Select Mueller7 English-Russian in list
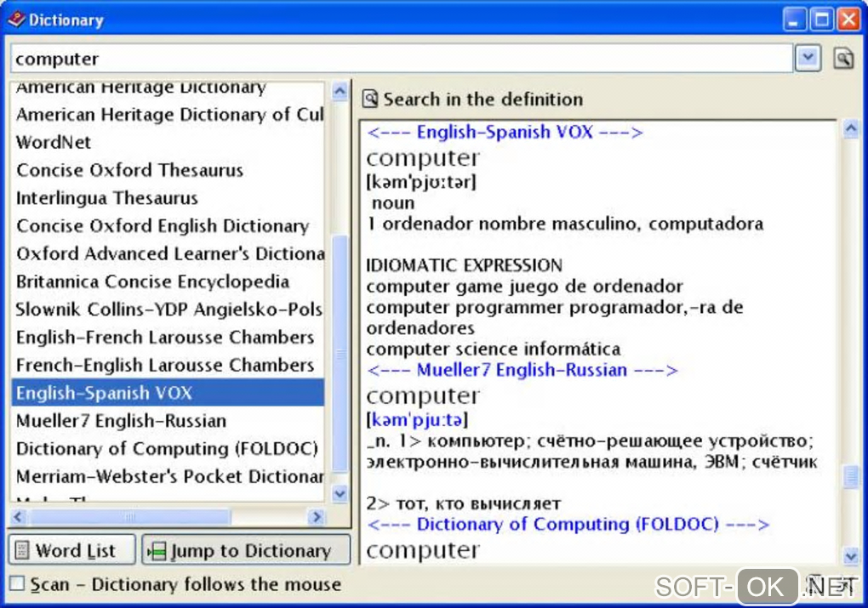868x608 pixels. tap(167, 421)
